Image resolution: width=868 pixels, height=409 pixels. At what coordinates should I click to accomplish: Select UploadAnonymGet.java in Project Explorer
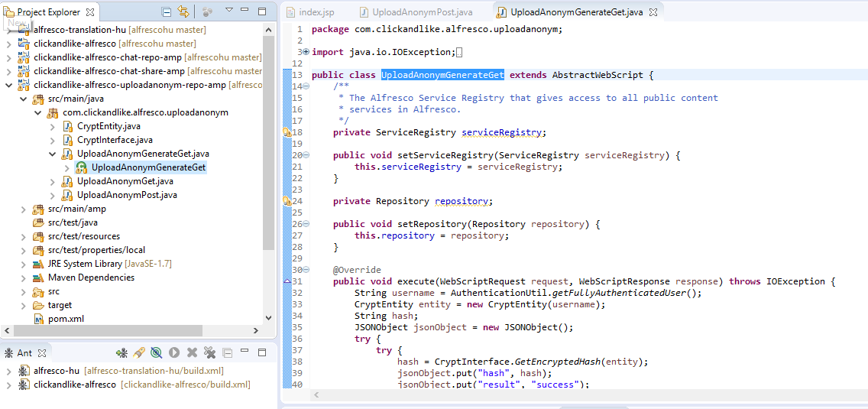click(x=125, y=181)
